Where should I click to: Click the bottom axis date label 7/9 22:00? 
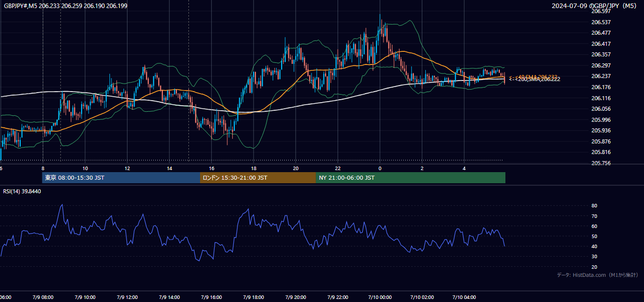point(338,297)
